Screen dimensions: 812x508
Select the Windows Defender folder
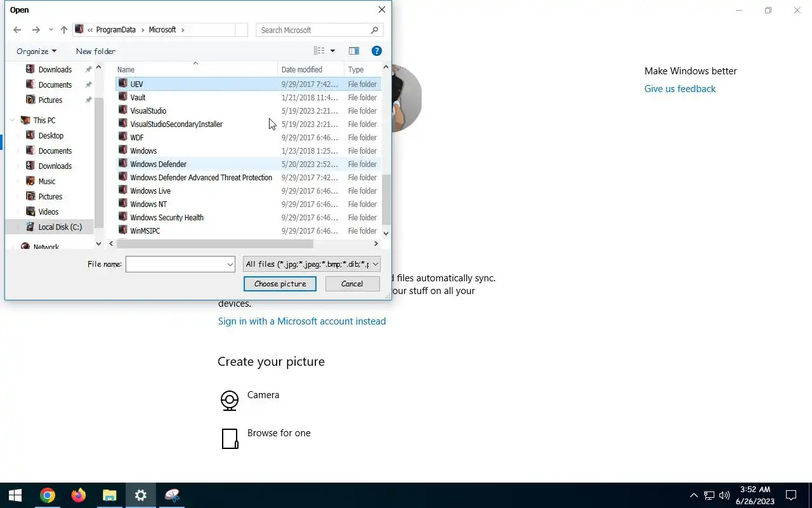click(158, 164)
